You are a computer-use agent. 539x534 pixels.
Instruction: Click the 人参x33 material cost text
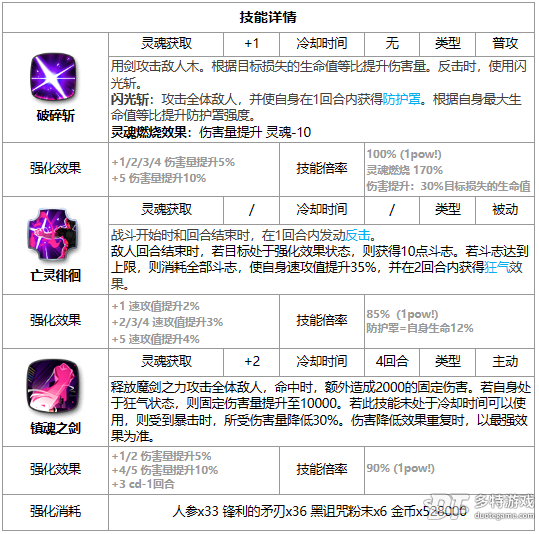tap(196, 512)
